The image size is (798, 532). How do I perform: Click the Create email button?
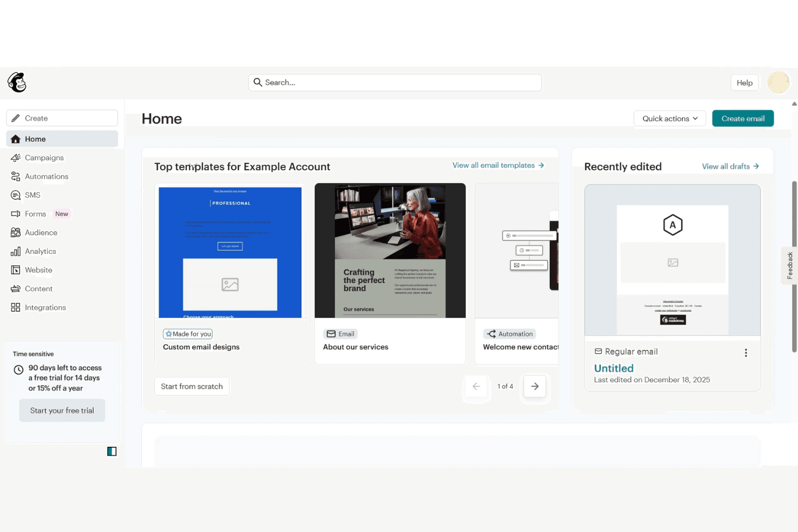[x=743, y=119]
